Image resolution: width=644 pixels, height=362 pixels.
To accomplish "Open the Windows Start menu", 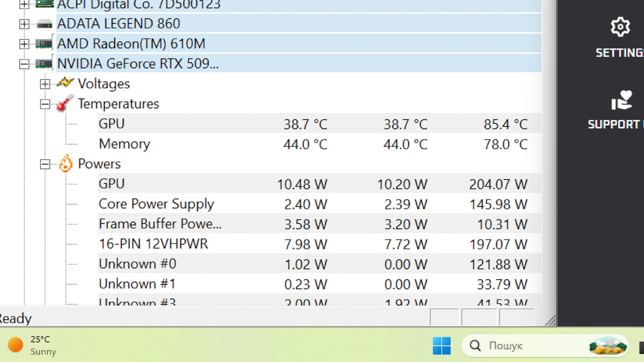I will tap(442, 346).
